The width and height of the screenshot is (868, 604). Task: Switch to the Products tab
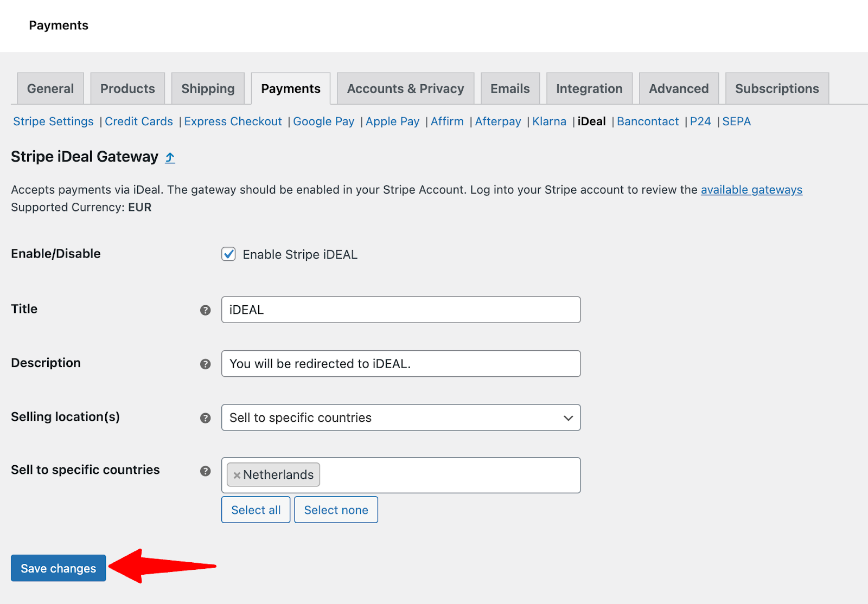pos(127,88)
